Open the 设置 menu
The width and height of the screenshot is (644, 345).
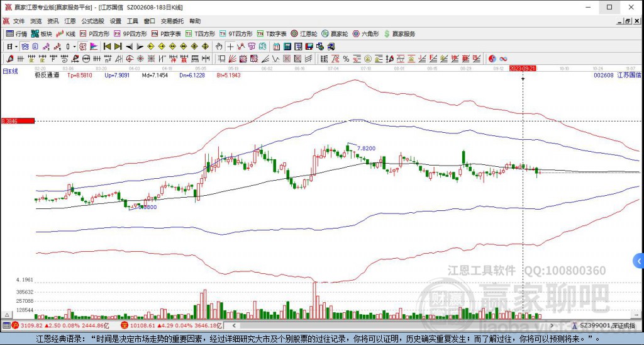coord(116,21)
